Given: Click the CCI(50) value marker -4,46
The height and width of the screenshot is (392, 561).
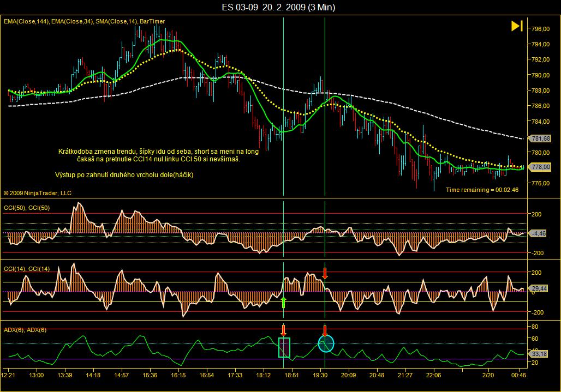Looking at the screenshot, I should [x=540, y=233].
